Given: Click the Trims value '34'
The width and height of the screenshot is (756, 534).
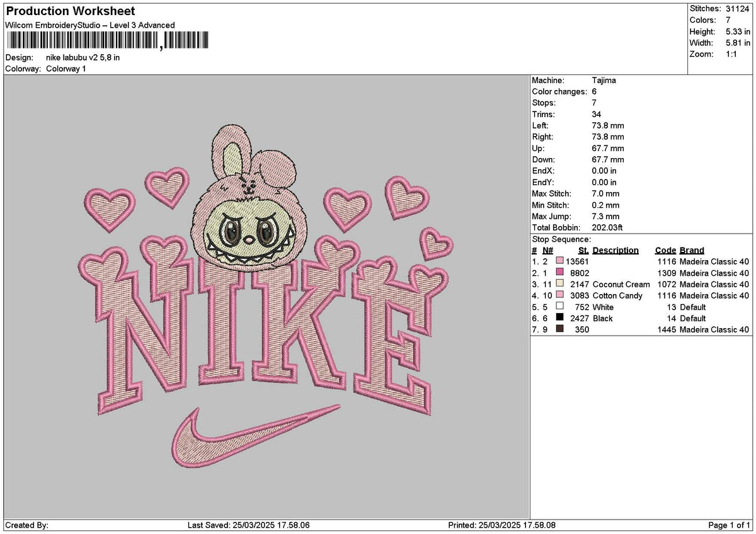Looking at the screenshot, I should pos(597,115).
